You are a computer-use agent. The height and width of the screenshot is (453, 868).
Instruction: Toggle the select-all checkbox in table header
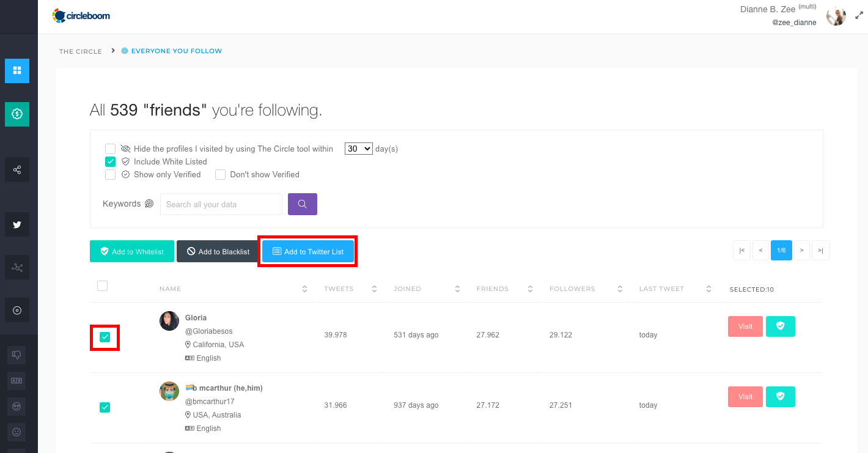pos(103,286)
